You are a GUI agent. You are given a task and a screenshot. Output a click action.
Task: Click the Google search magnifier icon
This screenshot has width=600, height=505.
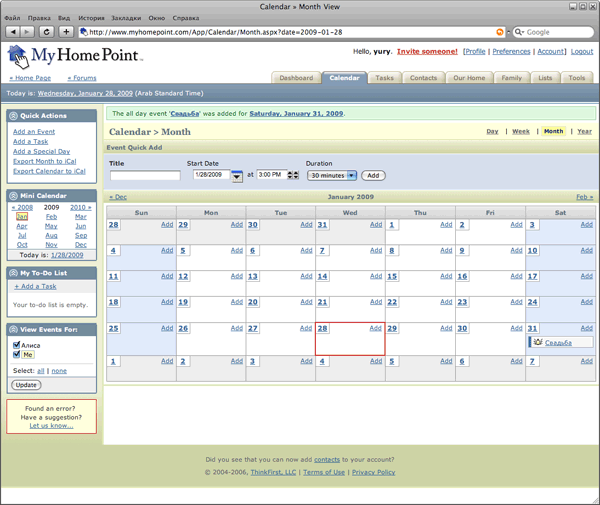(518, 32)
